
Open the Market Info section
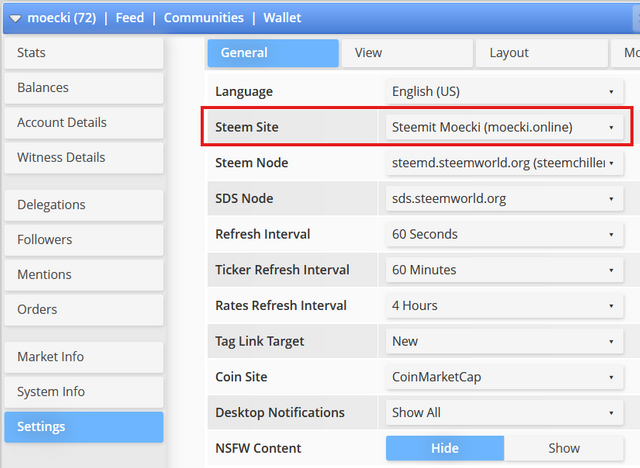coord(84,357)
